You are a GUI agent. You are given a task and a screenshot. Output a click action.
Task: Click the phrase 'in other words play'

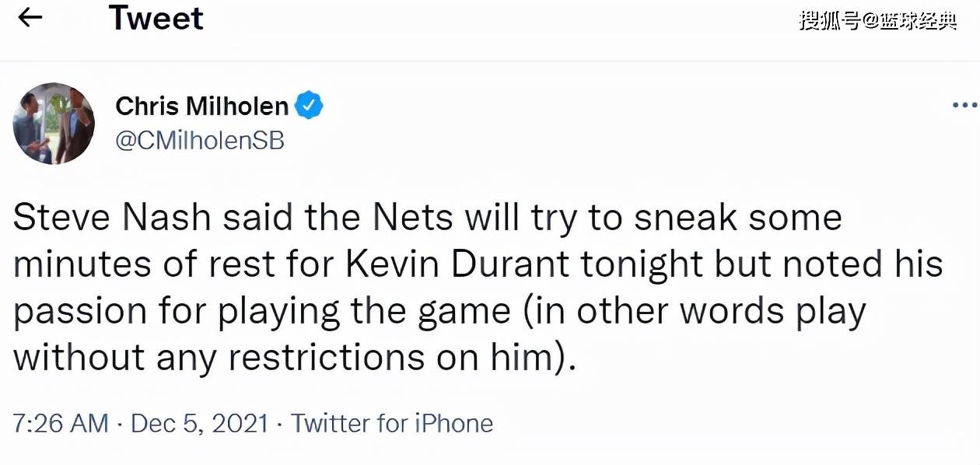(x=688, y=313)
